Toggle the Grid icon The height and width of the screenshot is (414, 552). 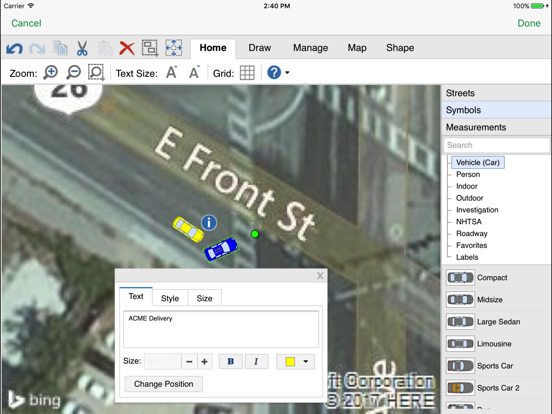247,73
